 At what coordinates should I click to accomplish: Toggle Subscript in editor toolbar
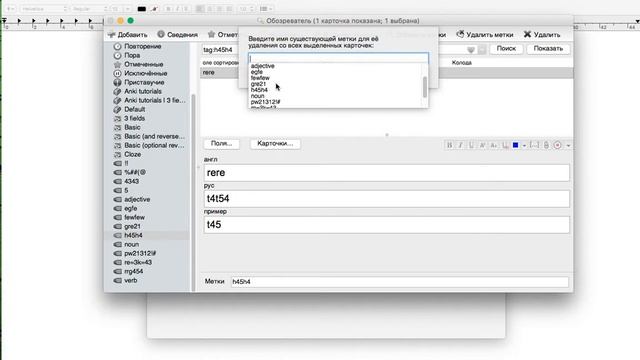(493, 145)
